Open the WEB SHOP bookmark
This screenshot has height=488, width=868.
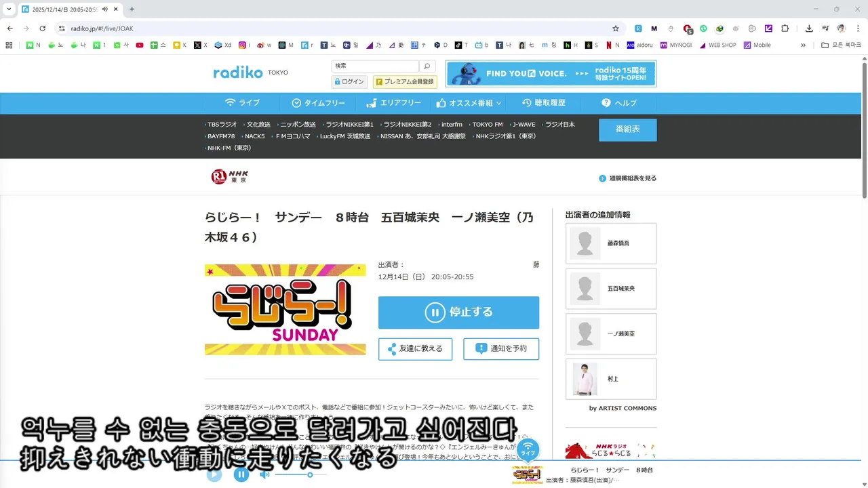717,45
